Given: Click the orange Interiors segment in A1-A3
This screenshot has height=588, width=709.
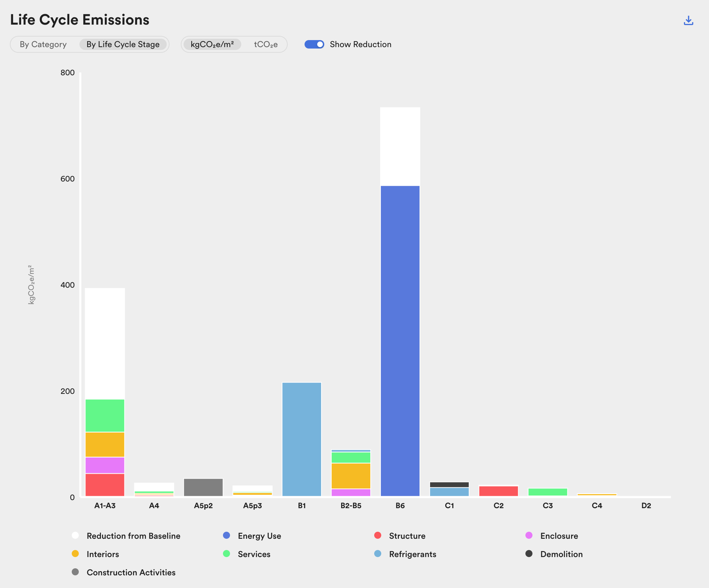Looking at the screenshot, I should (105, 445).
